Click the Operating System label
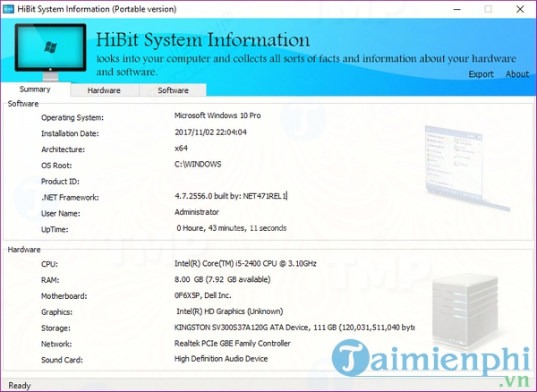The image size is (537, 392). [72, 118]
